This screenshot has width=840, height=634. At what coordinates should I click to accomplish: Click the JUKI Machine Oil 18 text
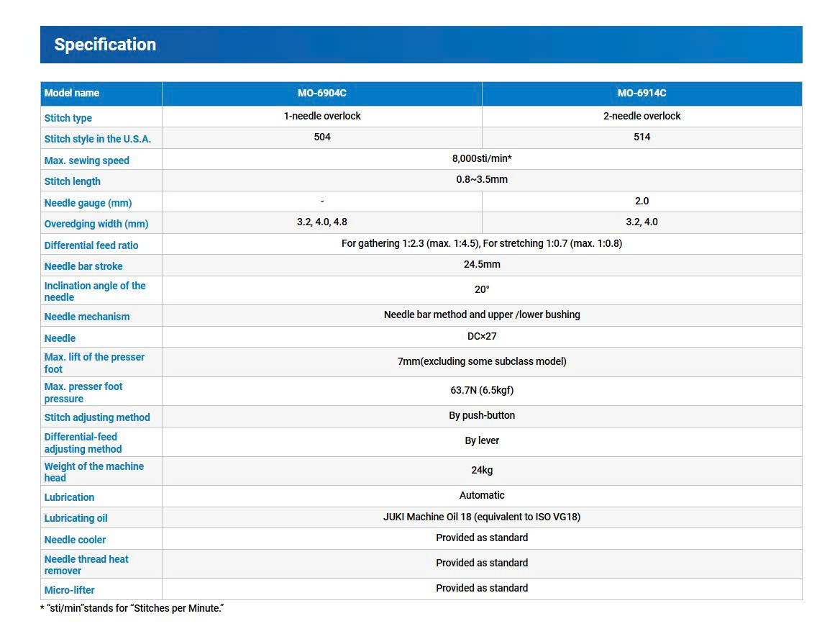coord(482,517)
